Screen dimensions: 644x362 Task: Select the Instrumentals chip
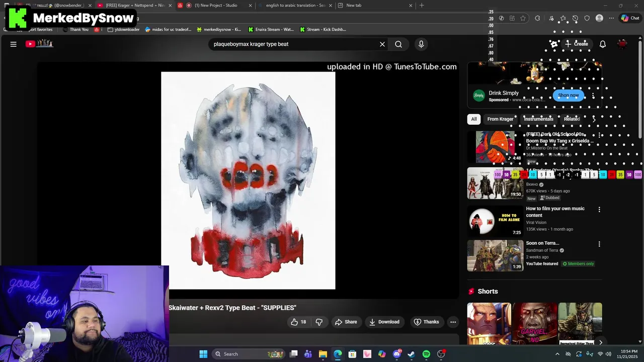coord(538,119)
